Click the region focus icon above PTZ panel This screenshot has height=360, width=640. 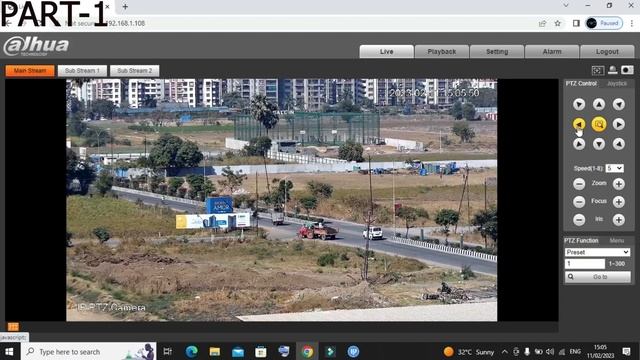point(598,70)
